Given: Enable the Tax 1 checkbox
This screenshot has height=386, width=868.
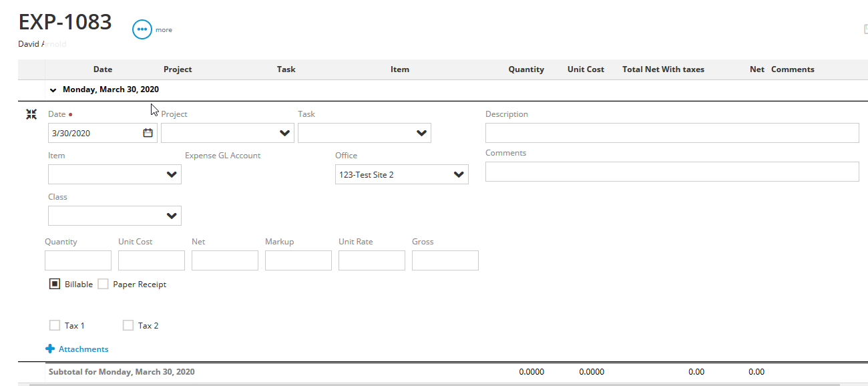Looking at the screenshot, I should [55, 325].
